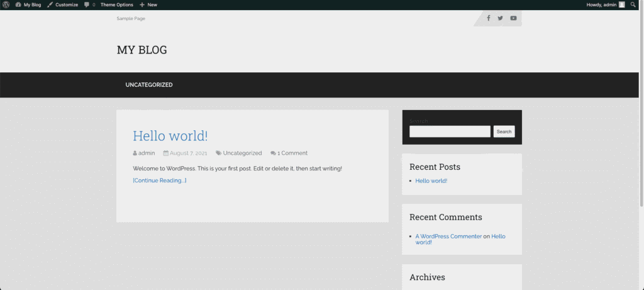Select the Uncategorized navigation menu item
This screenshot has height=290, width=644.
(149, 85)
